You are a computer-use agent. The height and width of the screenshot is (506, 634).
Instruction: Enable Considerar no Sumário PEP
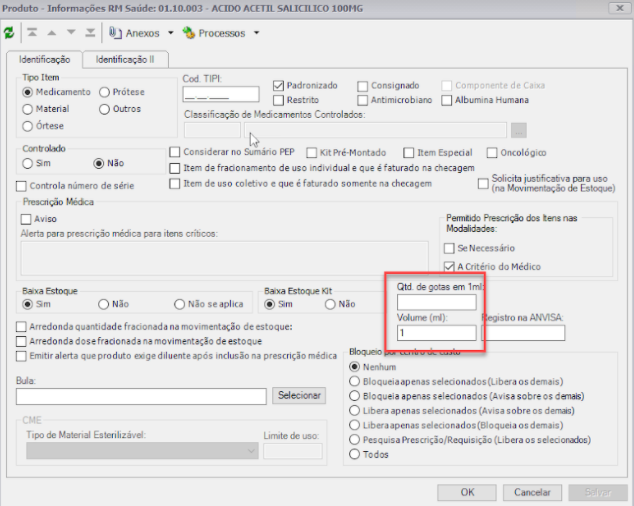pos(175,152)
